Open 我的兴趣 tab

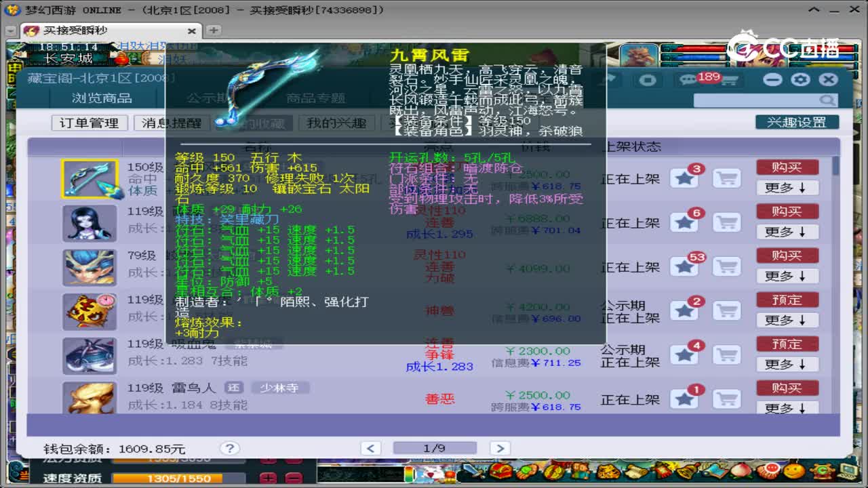click(x=336, y=123)
